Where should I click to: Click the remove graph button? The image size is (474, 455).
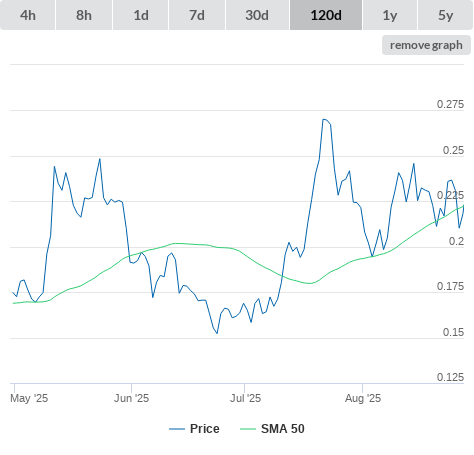click(x=426, y=45)
